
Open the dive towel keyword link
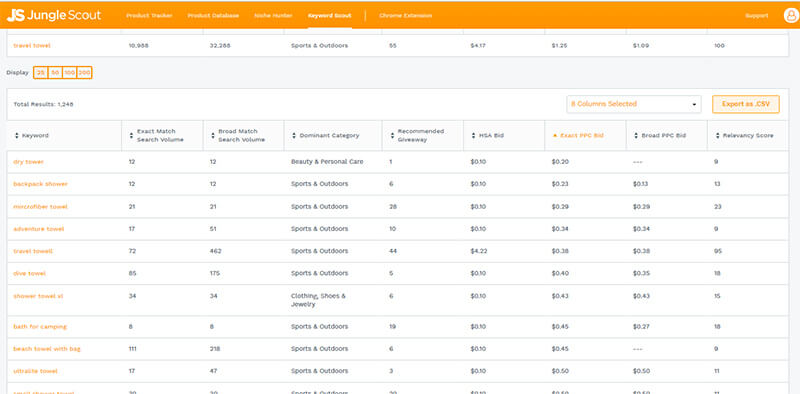click(x=30, y=274)
